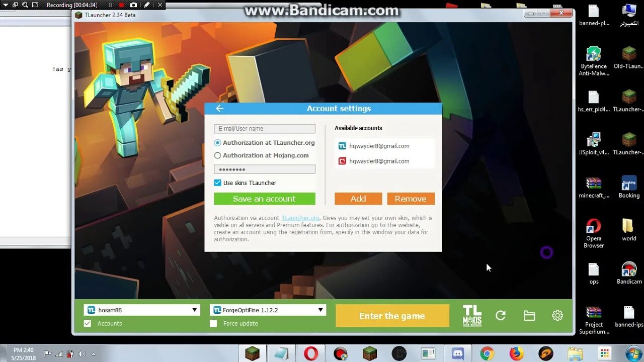The height and width of the screenshot is (362, 644).
Task: Click the E-mail/User name field
Action: coord(265,129)
